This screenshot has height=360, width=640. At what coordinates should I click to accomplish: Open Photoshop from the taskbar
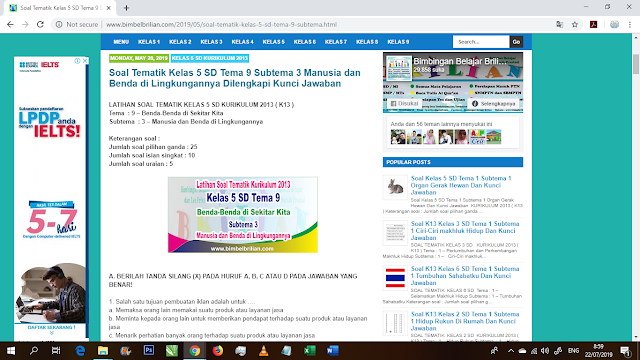(x=149, y=351)
